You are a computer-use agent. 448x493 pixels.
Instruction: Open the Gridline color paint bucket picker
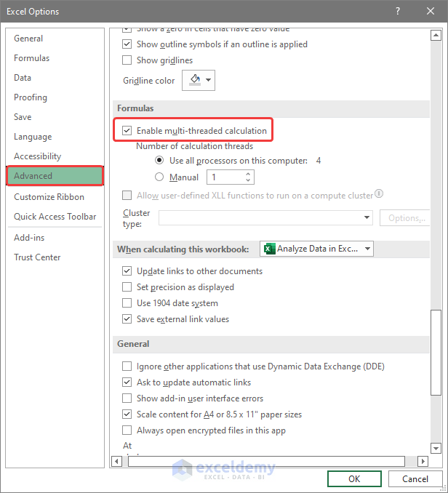pos(199,80)
